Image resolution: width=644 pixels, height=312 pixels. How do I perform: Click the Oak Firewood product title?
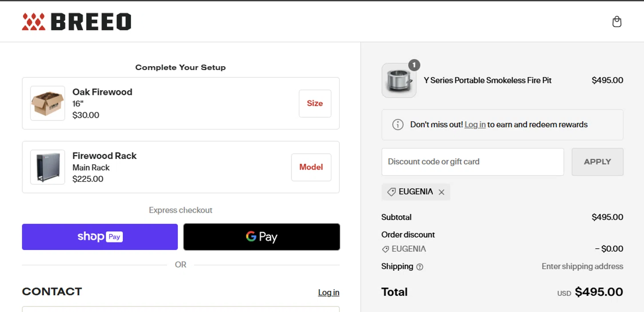tap(102, 92)
